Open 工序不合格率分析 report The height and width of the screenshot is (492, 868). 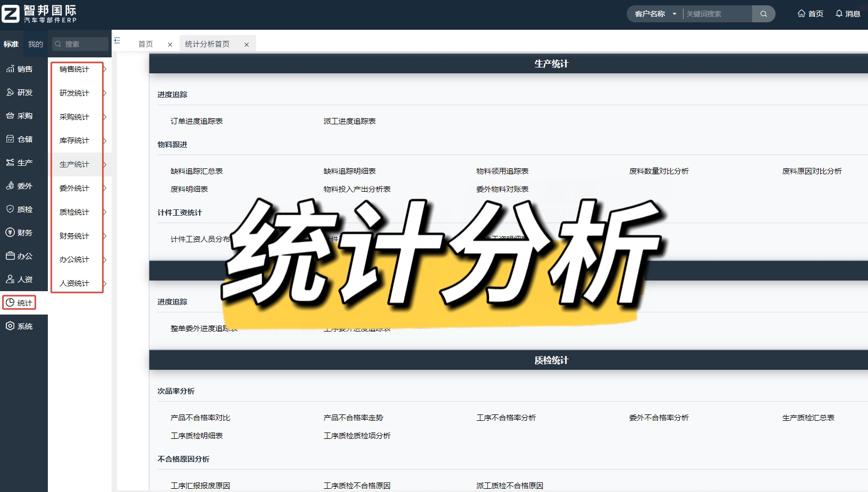(x=506, y=418)
